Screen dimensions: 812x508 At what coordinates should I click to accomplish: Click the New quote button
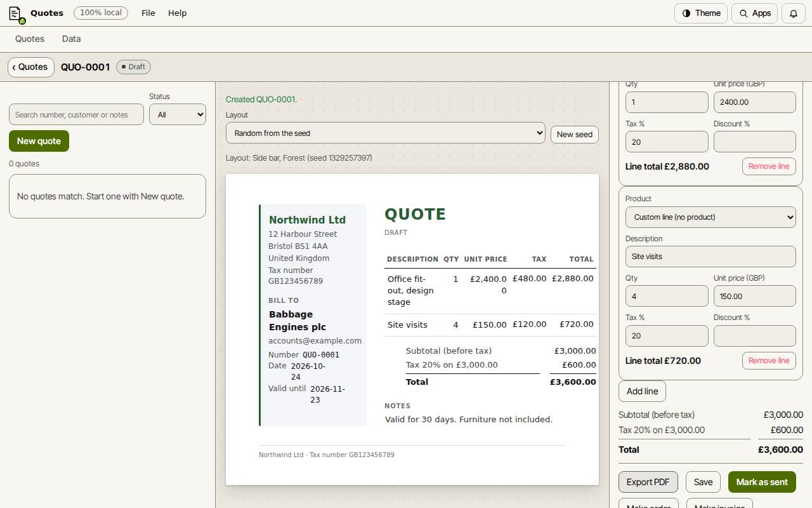(x=39, y=141)
